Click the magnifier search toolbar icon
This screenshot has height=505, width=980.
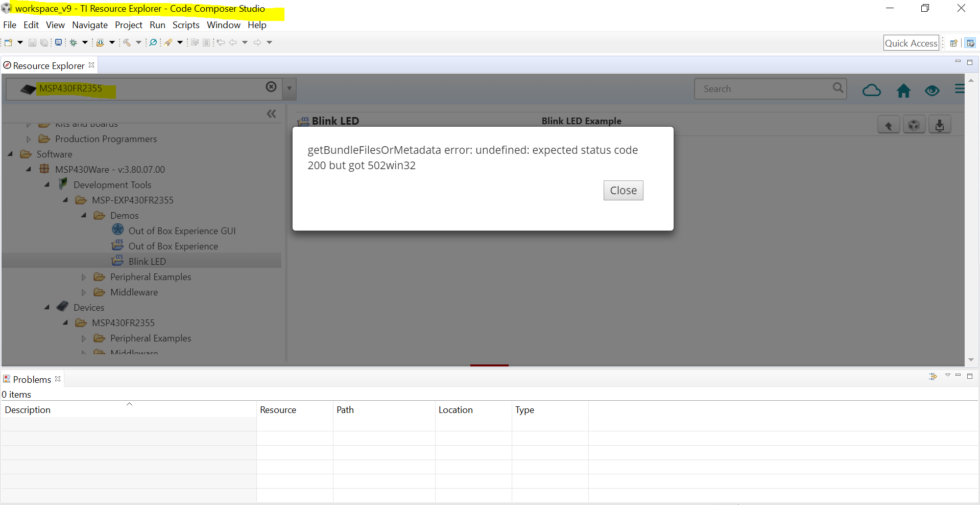(x=153, y=42)
